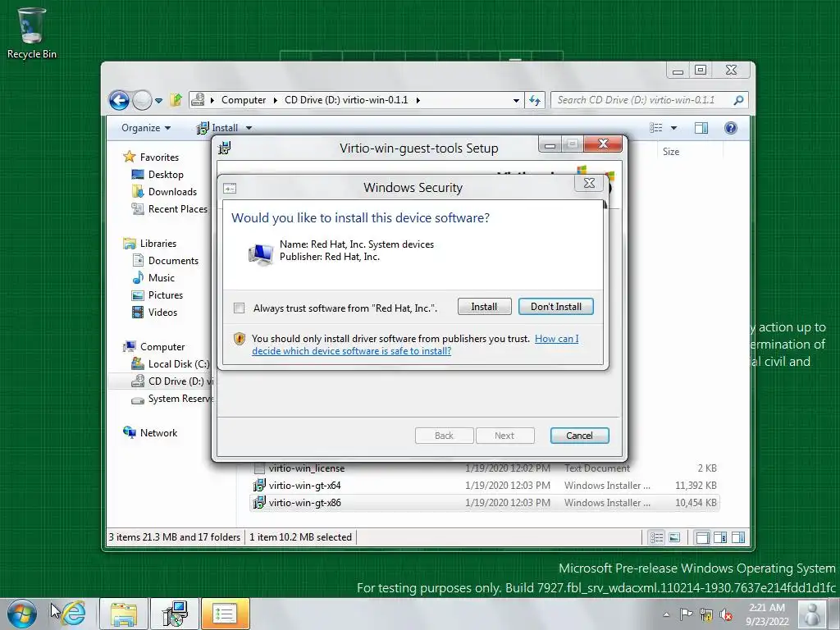Select virtio-win-gt-x86 installer file

point(305,503)
